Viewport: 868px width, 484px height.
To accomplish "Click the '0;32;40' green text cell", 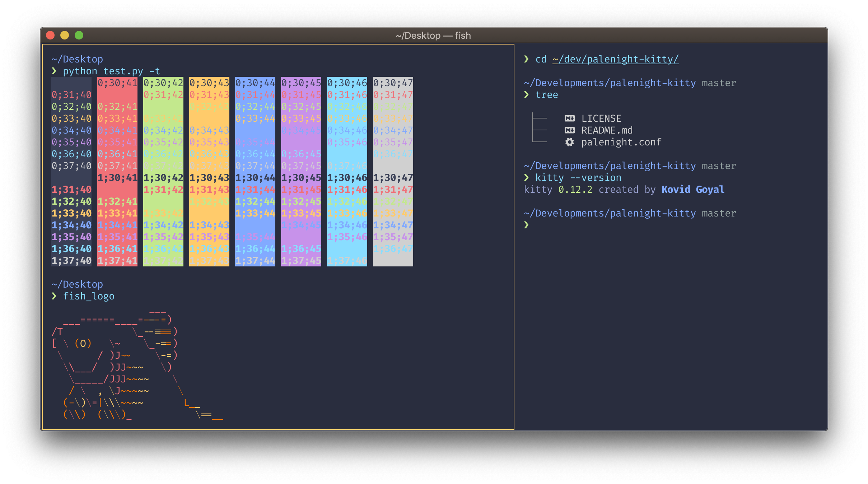I will (x=71, y=107).
